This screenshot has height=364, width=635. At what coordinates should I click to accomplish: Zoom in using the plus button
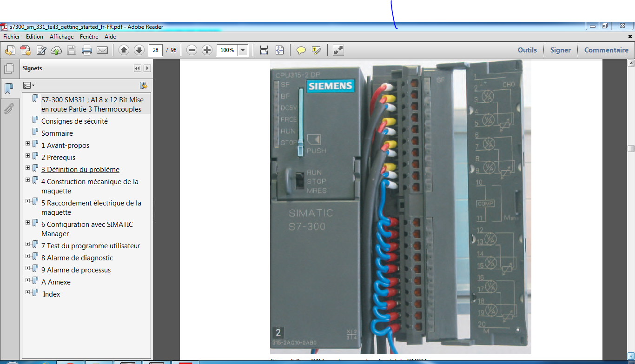pyautogui.click(x=207, y=50)
